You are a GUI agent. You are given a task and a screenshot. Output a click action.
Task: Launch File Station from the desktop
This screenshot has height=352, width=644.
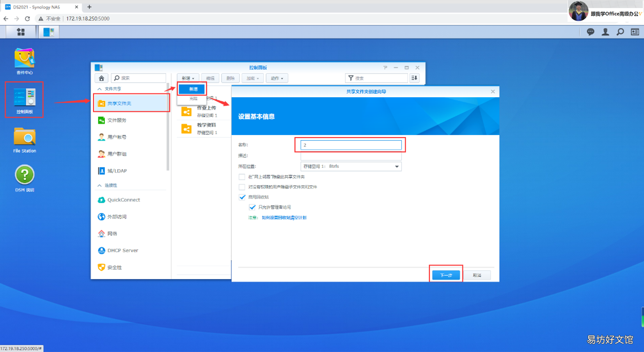click(24, 140)
